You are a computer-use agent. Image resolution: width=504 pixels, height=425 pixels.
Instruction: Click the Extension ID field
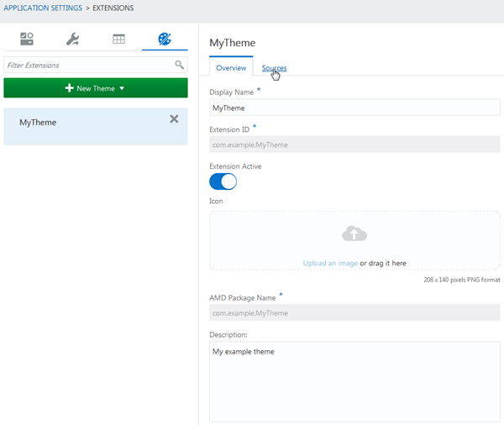(354, 144)
